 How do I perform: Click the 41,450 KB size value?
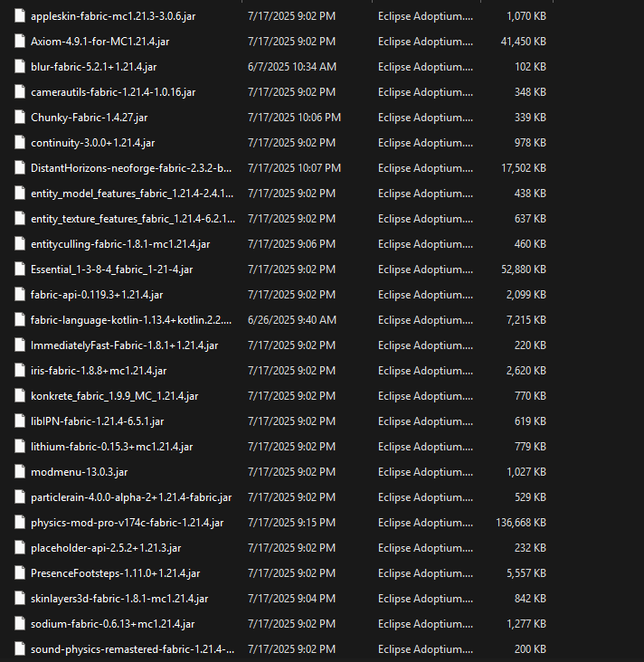[x=524, y=42]
